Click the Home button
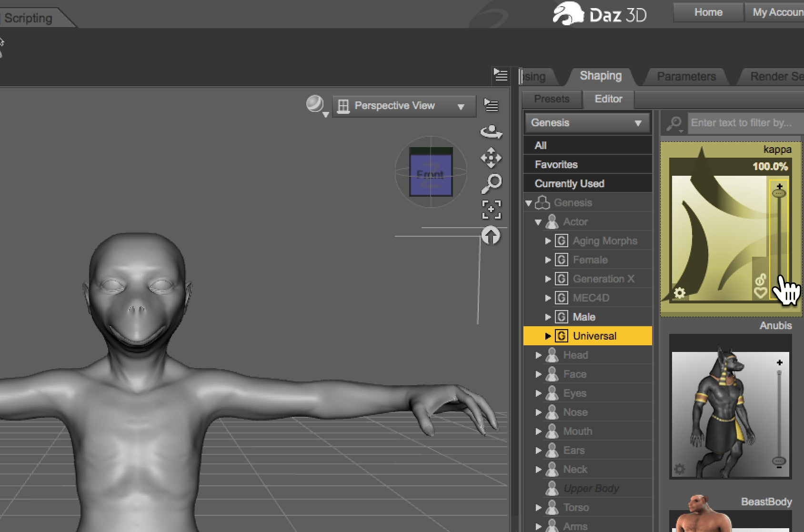The height and width of the screenshot is (532, 804). [708, 12]
